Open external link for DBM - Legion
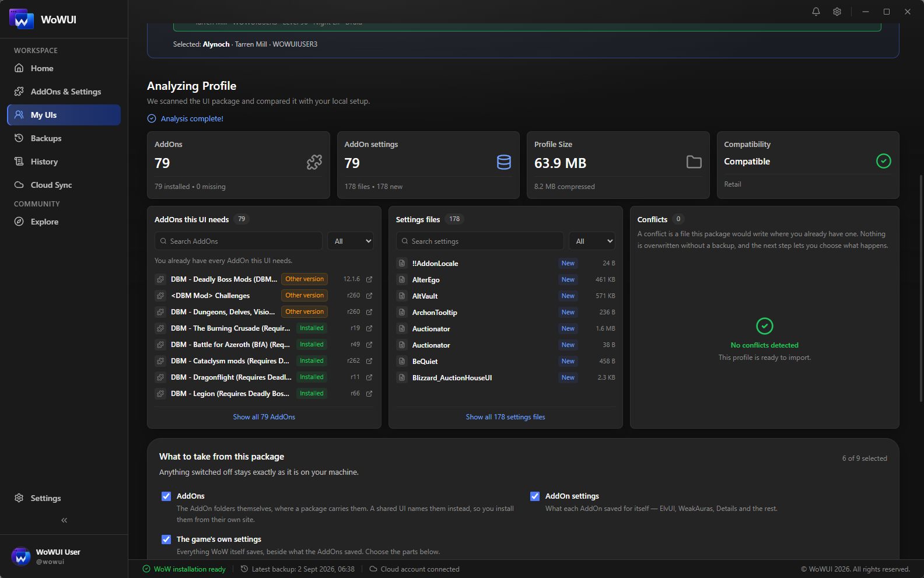This screenshot has width=924, height=578. pos(369,394)
